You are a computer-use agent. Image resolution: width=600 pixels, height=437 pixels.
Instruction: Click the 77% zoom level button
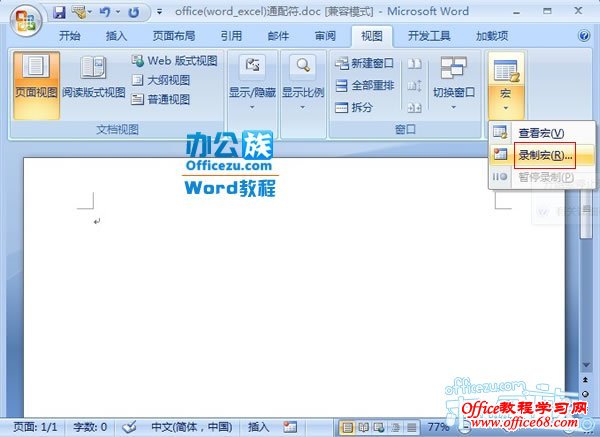[x=438, y=427]
